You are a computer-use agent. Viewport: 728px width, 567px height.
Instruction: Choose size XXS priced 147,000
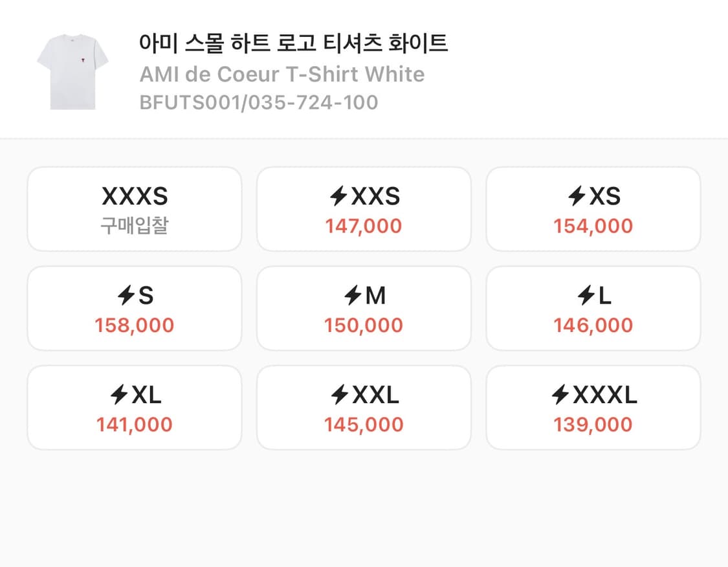coord(364,208)
